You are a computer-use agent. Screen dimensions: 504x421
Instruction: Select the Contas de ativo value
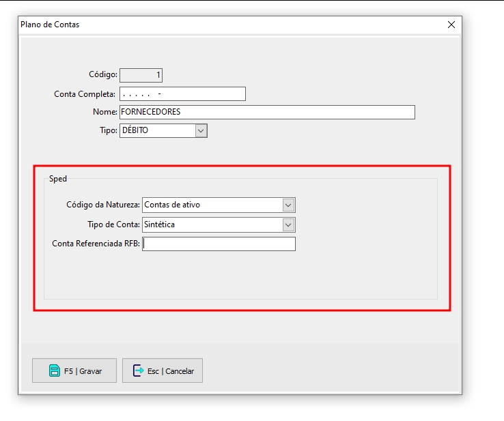tap(211, 205)
